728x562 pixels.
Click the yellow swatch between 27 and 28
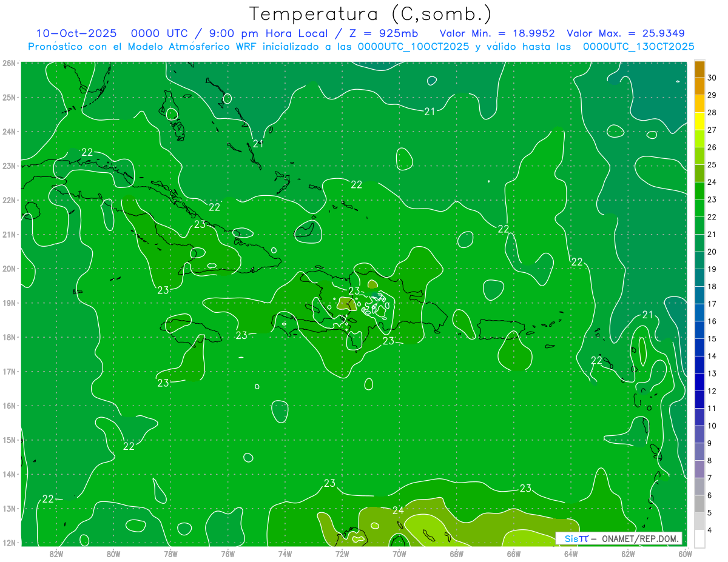click(699, 121)
